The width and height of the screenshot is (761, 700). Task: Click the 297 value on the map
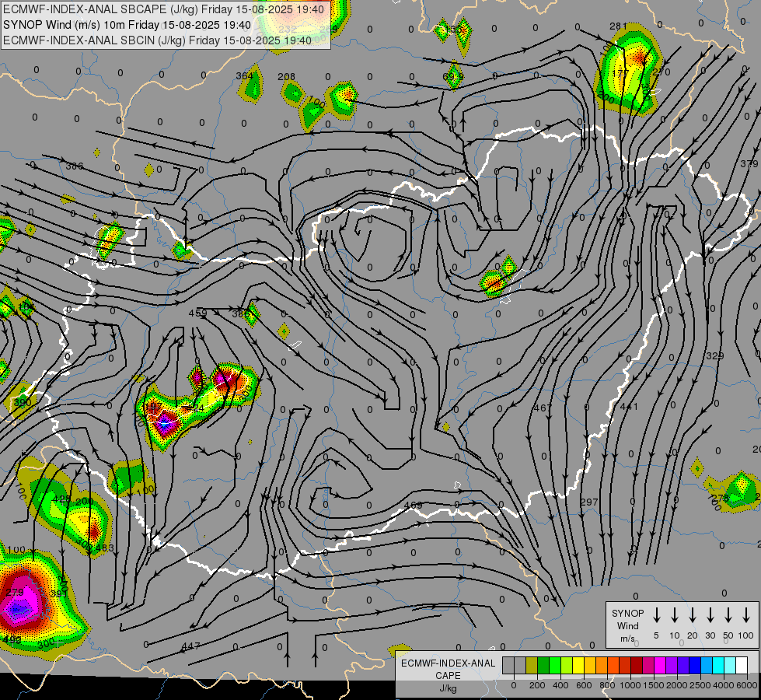589,502
